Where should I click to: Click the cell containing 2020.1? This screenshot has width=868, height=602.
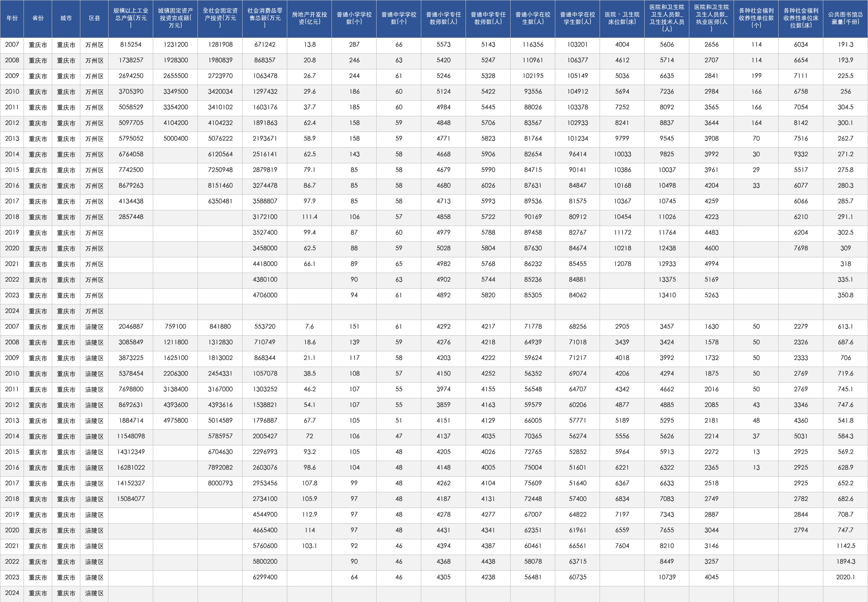(x=846, y=577)
